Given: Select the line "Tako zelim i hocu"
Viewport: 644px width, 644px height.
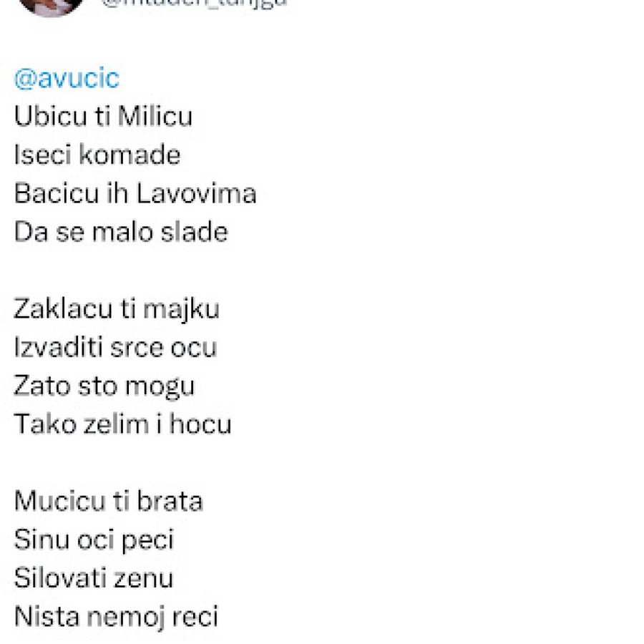Looking at the screenshot, I should pyautogui.click(x=122, y=424).
